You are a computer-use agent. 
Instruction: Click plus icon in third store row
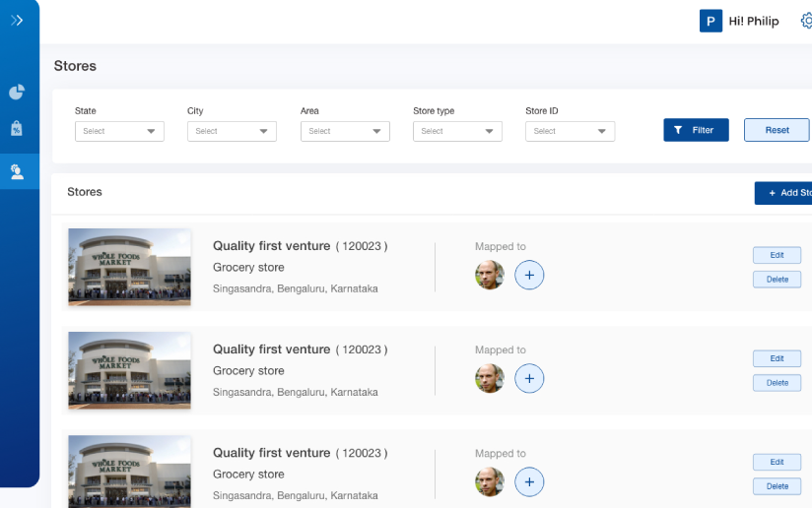coord(529,482)
